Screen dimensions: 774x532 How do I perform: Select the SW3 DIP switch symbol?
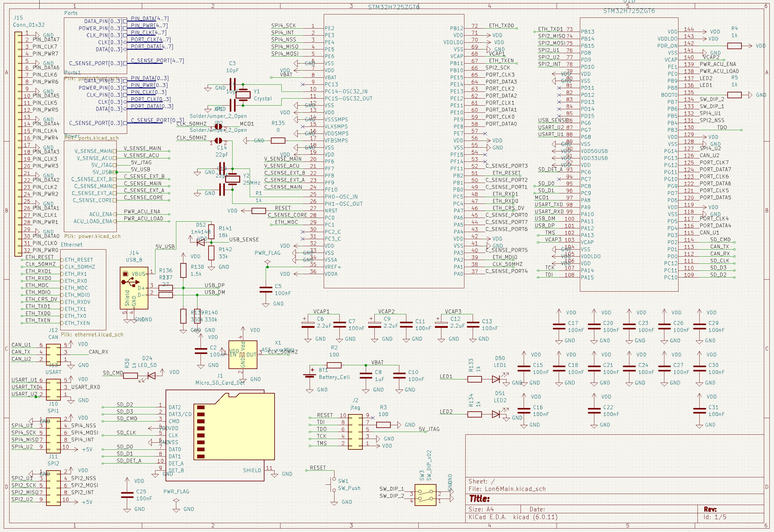(x=425, y=495)
